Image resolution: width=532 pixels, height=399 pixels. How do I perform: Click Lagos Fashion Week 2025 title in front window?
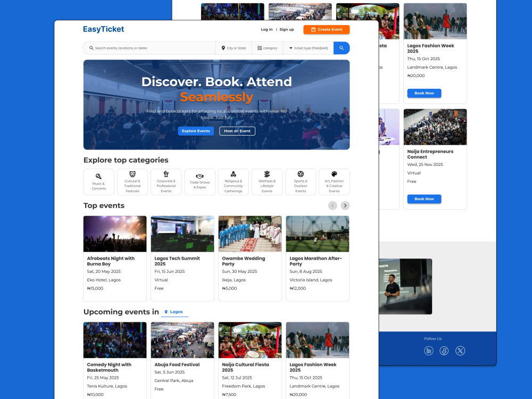[313, 367]
